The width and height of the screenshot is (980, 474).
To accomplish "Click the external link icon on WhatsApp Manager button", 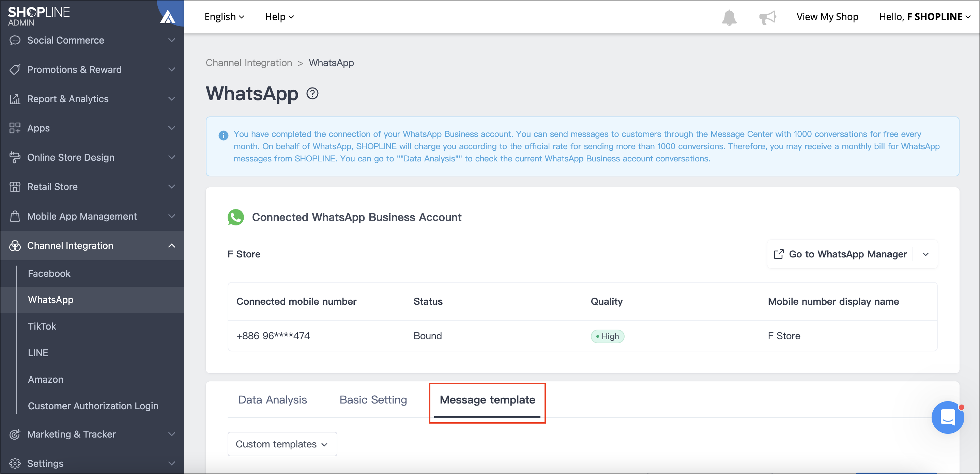I will 778,254.
